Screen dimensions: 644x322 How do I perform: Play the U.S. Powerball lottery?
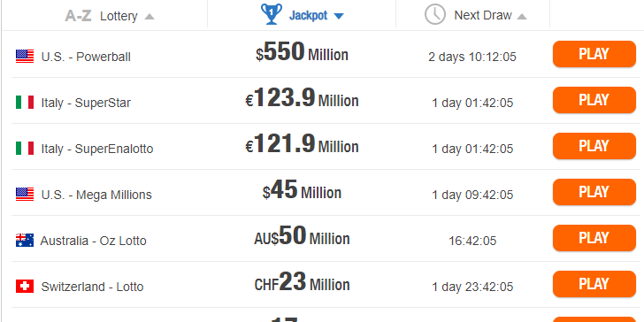click(594, 54)
